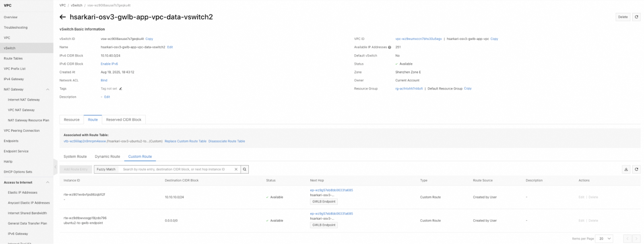Click the Delete button at top right
The width and height of the screenshot is (644, 244).
pyautogui.click(x=623, y=17)
